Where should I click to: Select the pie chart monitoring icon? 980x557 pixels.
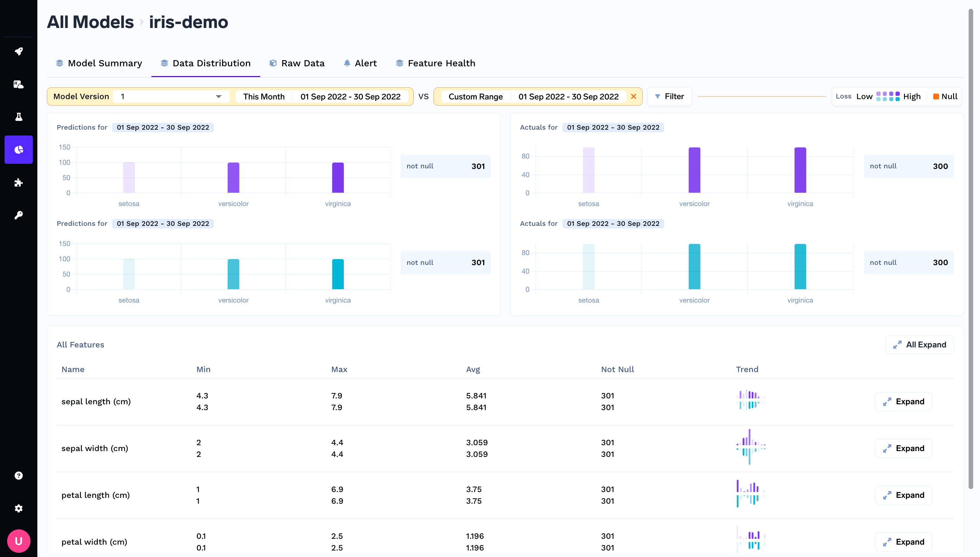pos(19,149)
